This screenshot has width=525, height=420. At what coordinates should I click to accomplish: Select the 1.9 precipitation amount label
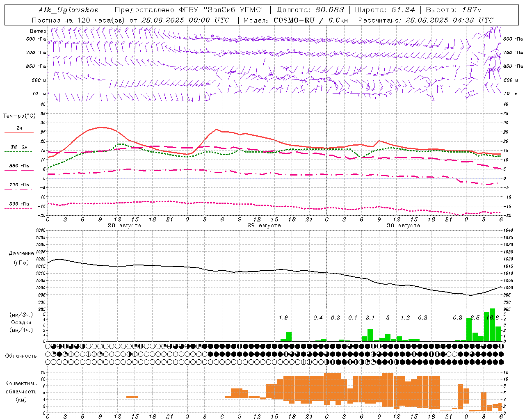pos(283,317)
